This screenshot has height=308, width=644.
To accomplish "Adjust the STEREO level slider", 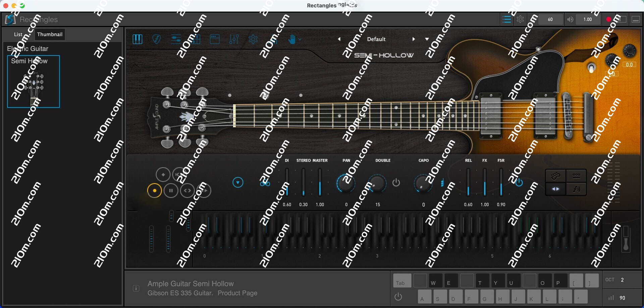I will (x=304, y=182).
